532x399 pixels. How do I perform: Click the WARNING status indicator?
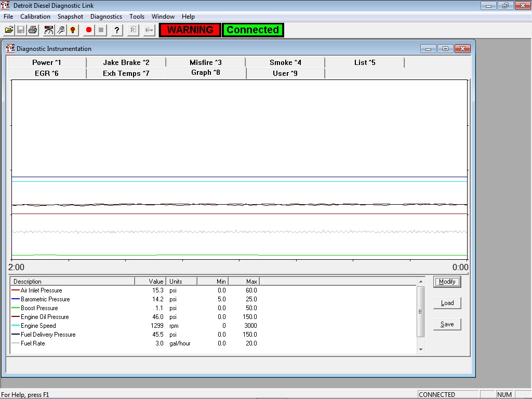[x=189, y=30]
